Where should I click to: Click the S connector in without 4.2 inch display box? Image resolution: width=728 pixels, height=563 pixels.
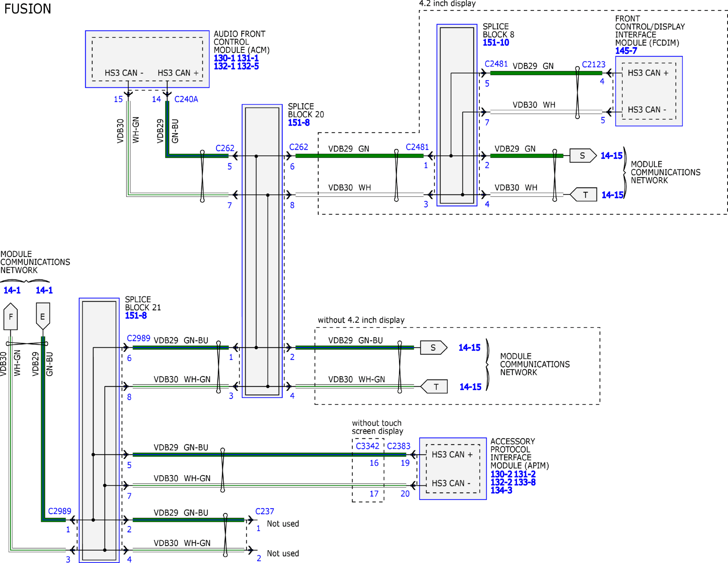pyautogui.click(x=434, y=348)
